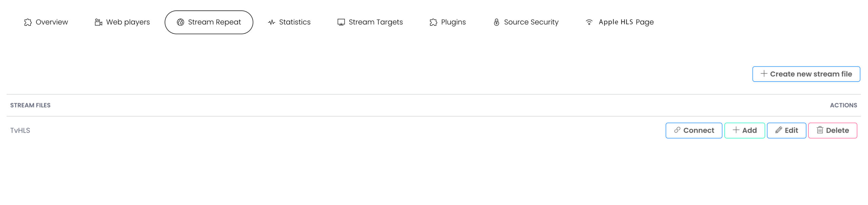This screenshot has width=868, height=205.
Task: Select the TvHLS stream file name
Action: coord(20,131)
